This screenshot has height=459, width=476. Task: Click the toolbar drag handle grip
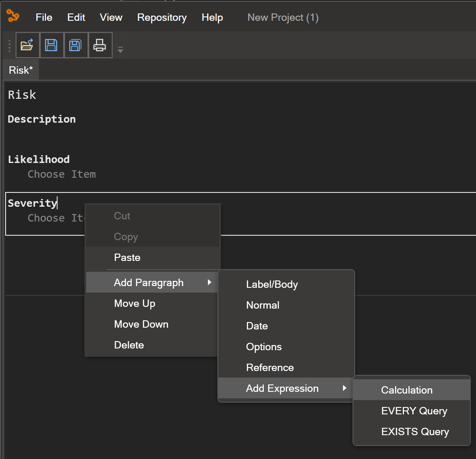pyautogui.click(x=10, y=46)
